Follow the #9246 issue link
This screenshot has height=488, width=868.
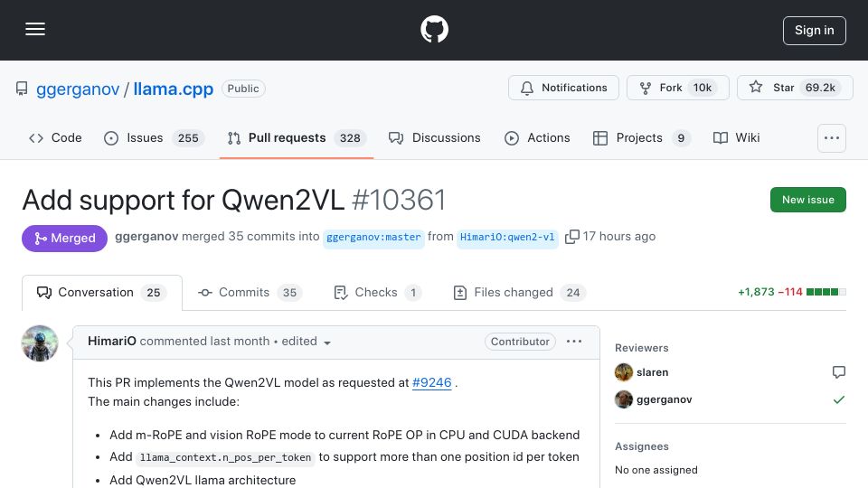point(432,382)
